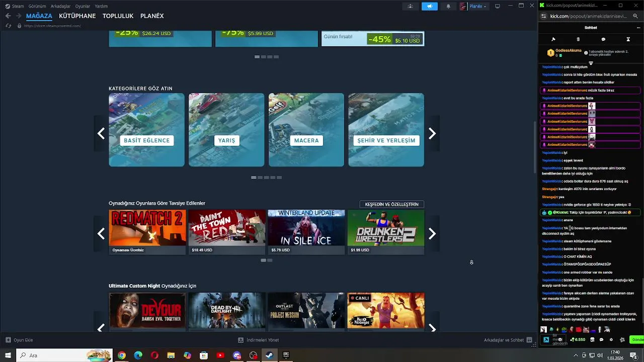Screen dimensions: 644x362
Task: Click the Kick chat trash clear icon
Action: point(578,39)
